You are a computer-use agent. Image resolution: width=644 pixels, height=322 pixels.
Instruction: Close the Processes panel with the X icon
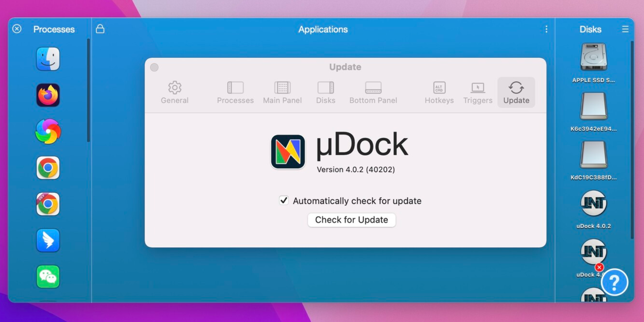17,29
